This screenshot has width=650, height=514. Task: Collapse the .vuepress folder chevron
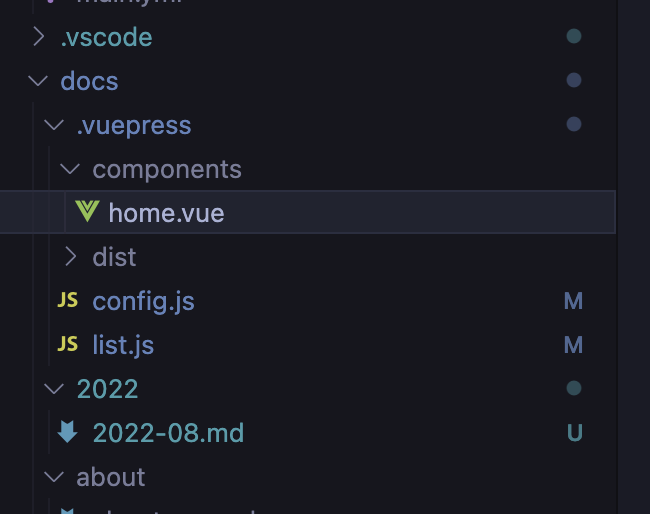(x=54, y=125)
